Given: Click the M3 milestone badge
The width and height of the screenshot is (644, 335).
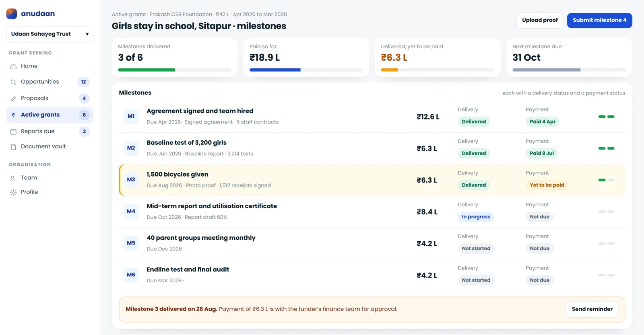Looking at the screenshot, I should tap(131, 180).
